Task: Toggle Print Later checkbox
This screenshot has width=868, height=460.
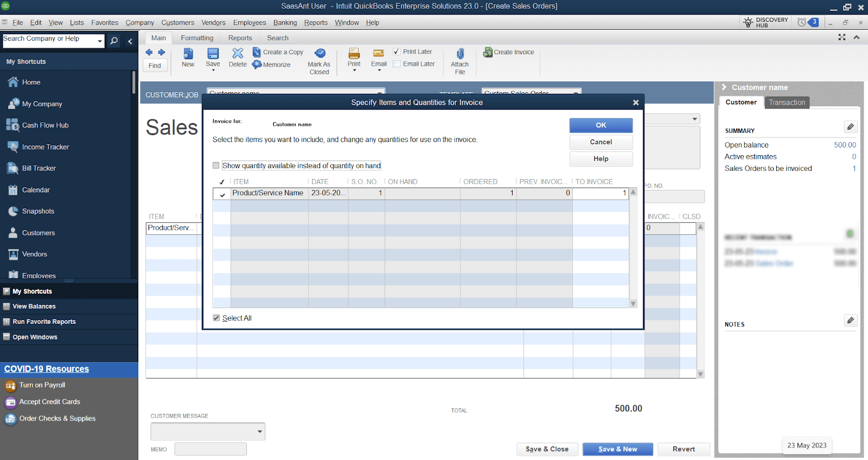Action: (x=397, y=52)
